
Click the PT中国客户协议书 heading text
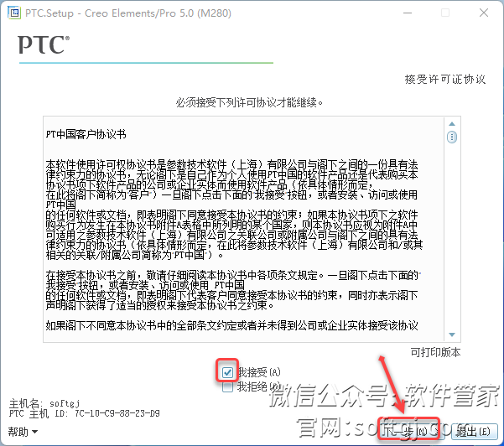(86, 134)
